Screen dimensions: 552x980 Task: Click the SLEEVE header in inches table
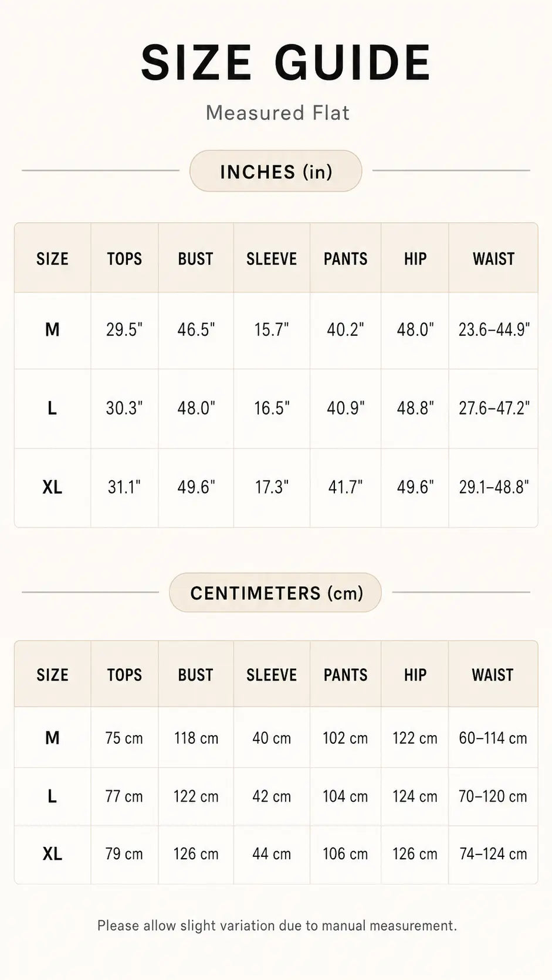point(272,258)
